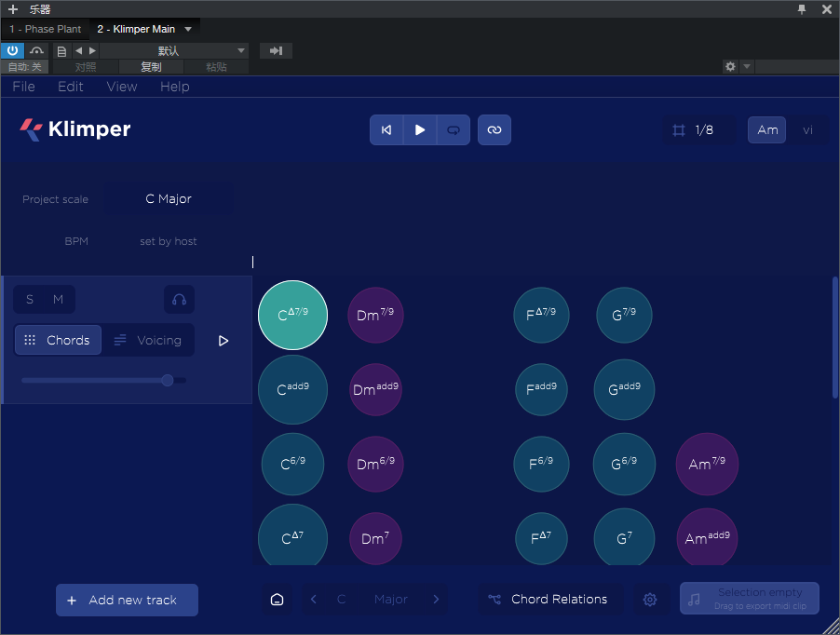Click the home icon in bottom bar
This screenshot has width=840, height=635.
click(x=277, y=599)
